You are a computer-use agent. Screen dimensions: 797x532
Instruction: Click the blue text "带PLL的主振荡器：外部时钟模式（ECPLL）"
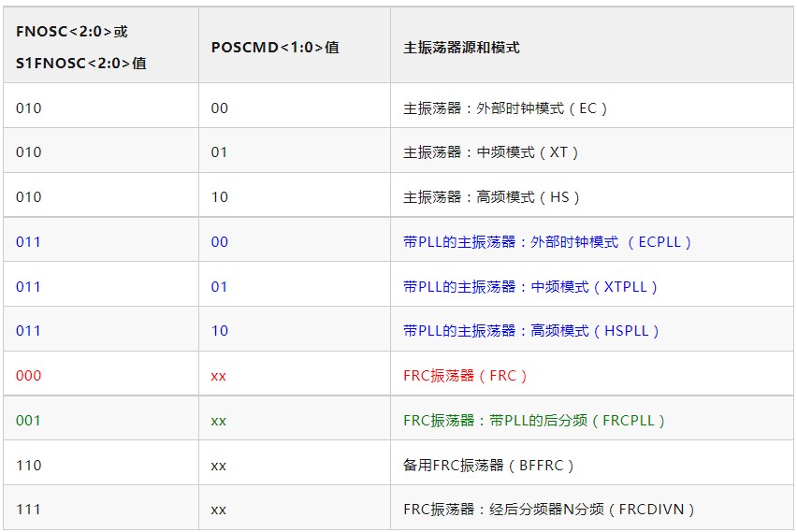pyautogui.click(x=547, y=242)
